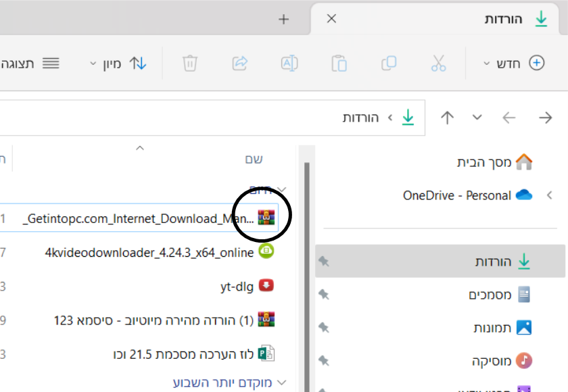Add a new tab with plus button
Viewport: 568px width, 392px height.
pyautogui.click(x=283, y=19)
